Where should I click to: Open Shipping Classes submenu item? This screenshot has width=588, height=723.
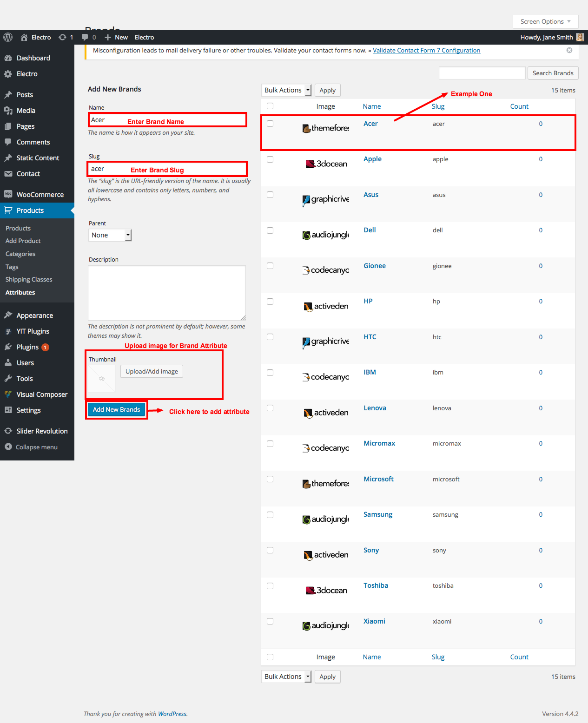point(29,279)
